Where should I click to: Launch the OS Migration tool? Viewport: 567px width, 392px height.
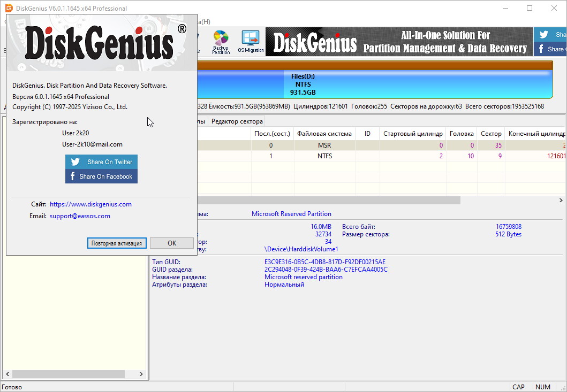point(251,42)
